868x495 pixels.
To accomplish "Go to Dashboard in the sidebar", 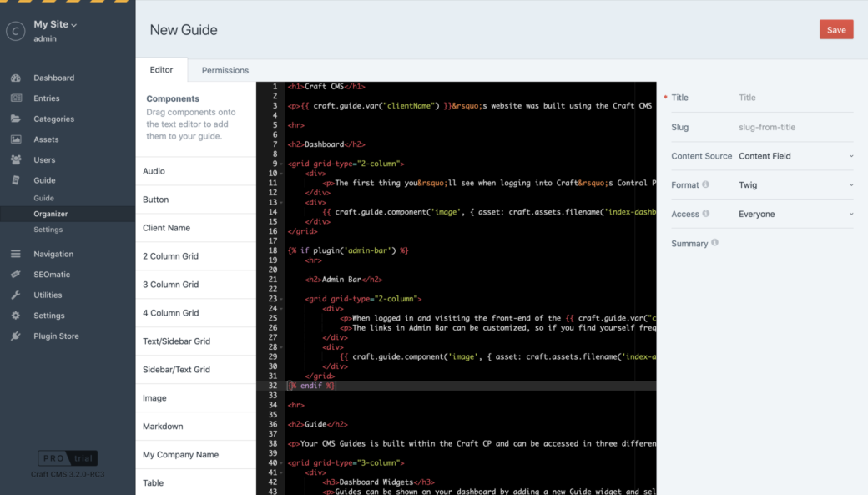I will (53, 78).
